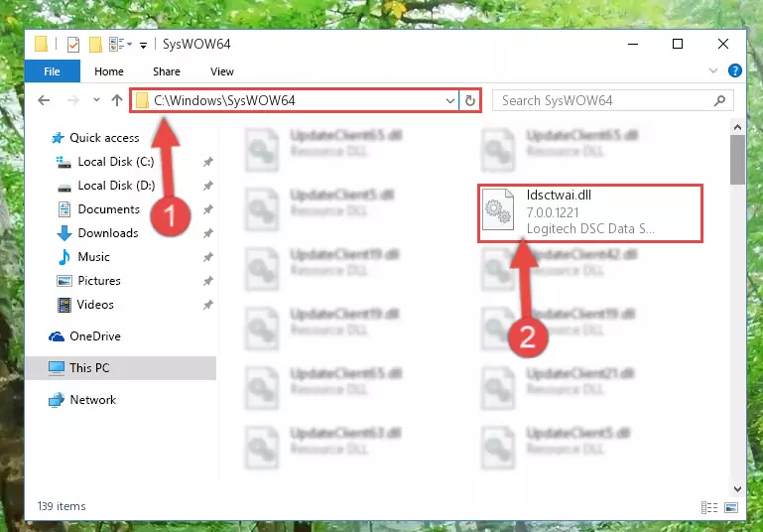Screen dimensions: 763x532
Task: Click pin icon next to Local Disk (D:)
Action: (x=207, y=186)
